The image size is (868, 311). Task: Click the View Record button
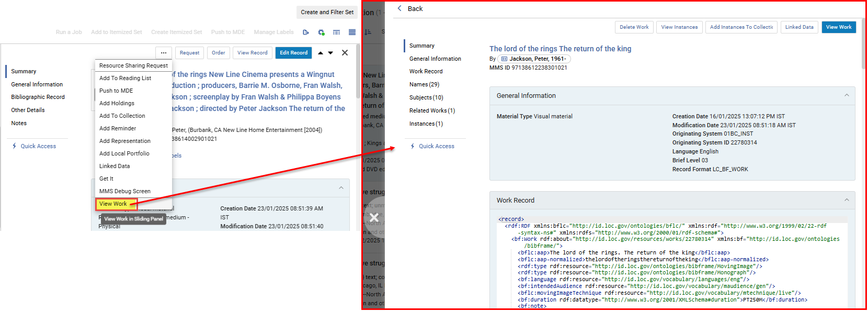point(253,53)
